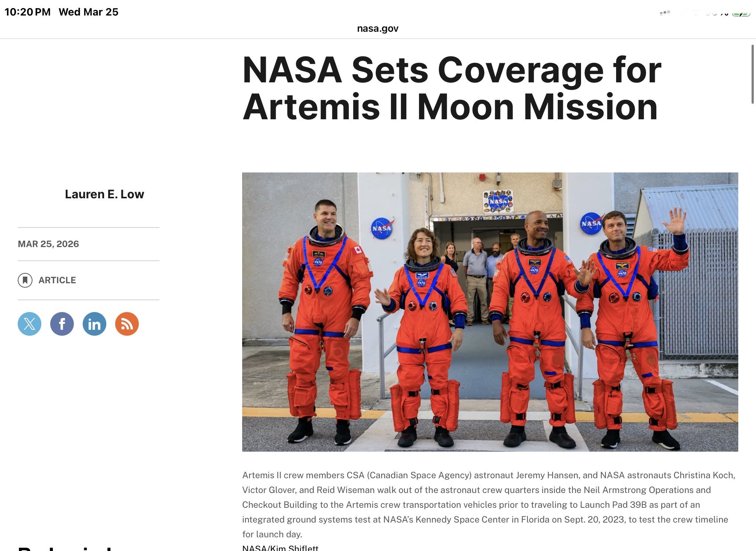Click the bookmark icon beside ARTICLE

[x=25, y=280]
